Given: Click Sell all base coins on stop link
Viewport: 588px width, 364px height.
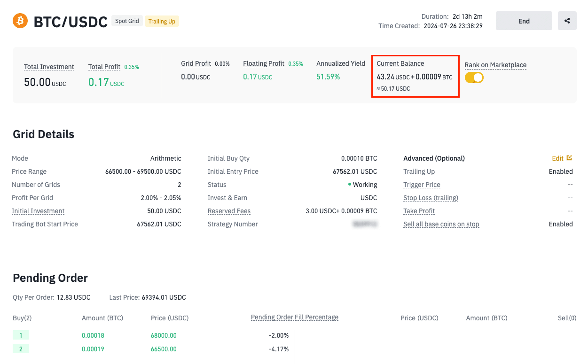Looking at the screenshot, I should pyautogui.click(x=441, y=224).
